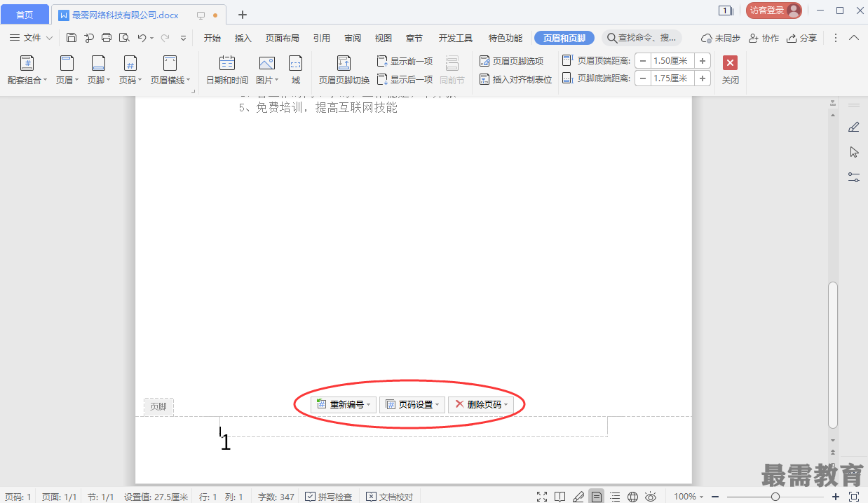Open the 文件 (File) menu
868x503 pixels.
coord(31,38)
